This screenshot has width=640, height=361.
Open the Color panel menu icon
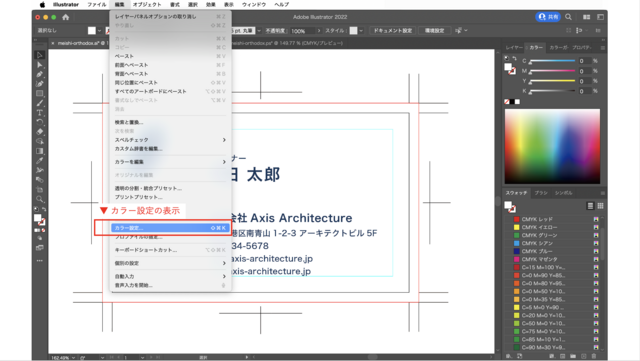tap(602, 48)
